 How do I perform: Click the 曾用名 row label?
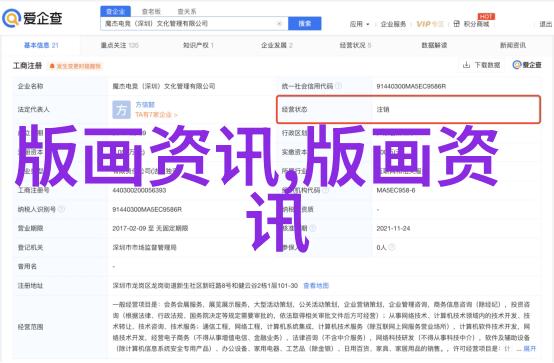27,267
